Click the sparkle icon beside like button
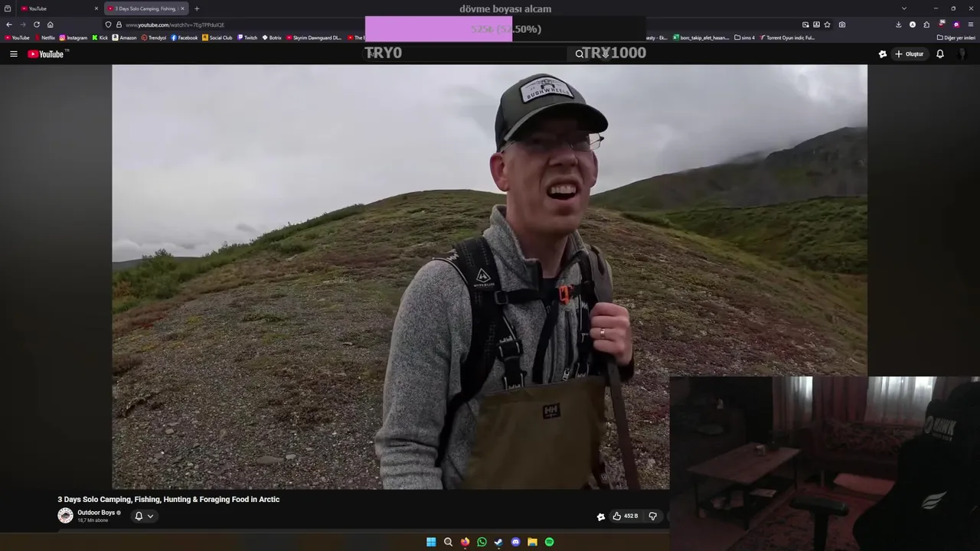Viewport: 980px width, 551px height. tap(601, 517)
